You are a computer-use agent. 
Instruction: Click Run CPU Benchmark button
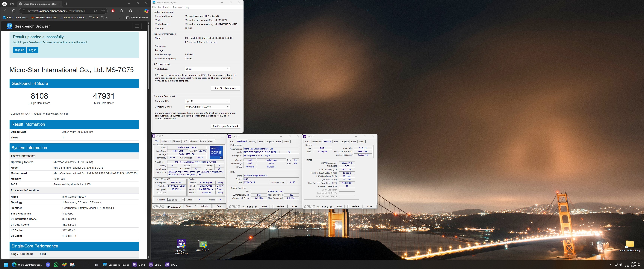pyautogui.click(x=225, y=88)
